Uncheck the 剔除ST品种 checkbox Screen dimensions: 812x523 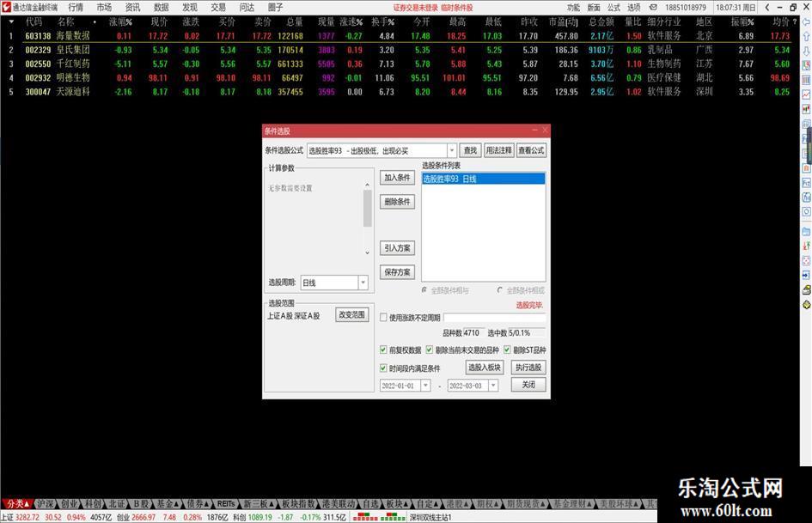507,350
